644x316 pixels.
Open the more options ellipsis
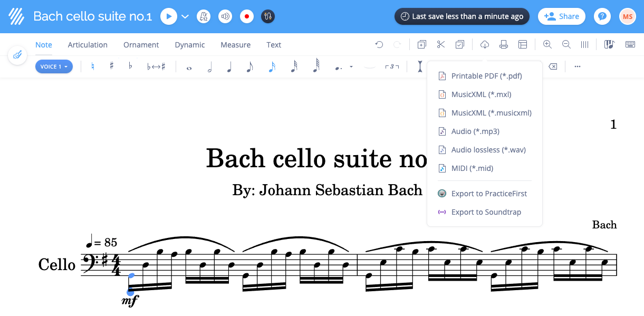pos(578,66)
